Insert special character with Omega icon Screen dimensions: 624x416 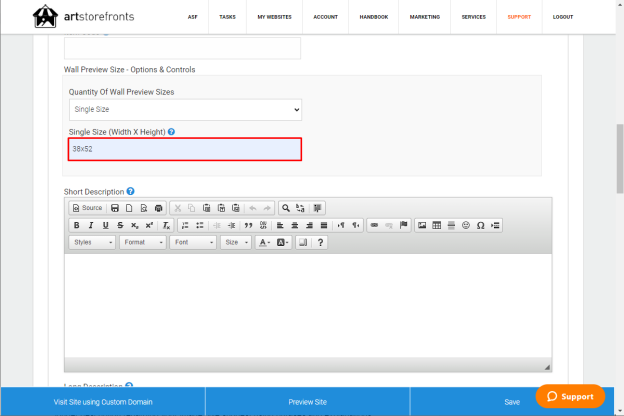click(480, 225)
